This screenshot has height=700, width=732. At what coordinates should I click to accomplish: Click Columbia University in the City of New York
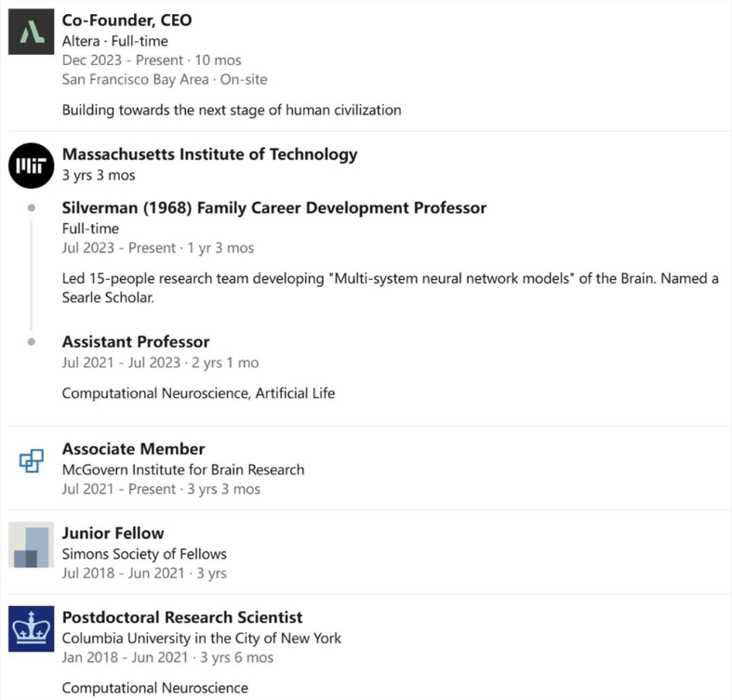[201, 638]
